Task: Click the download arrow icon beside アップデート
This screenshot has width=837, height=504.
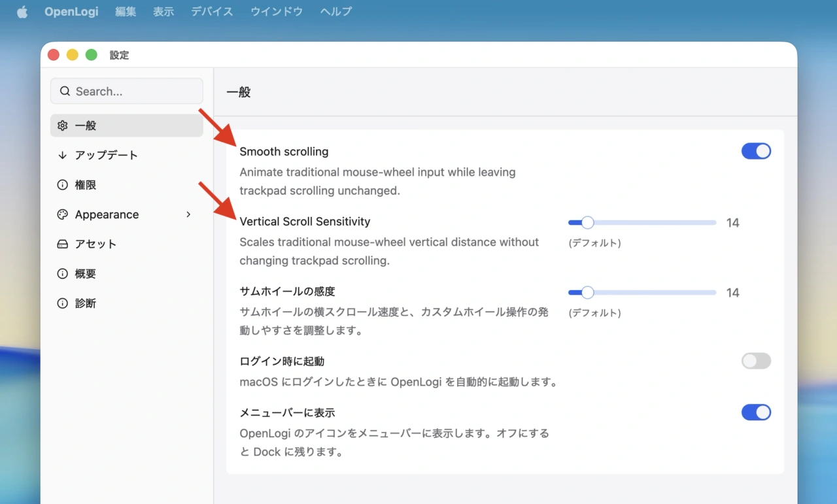Action: [x=63, y=155]
